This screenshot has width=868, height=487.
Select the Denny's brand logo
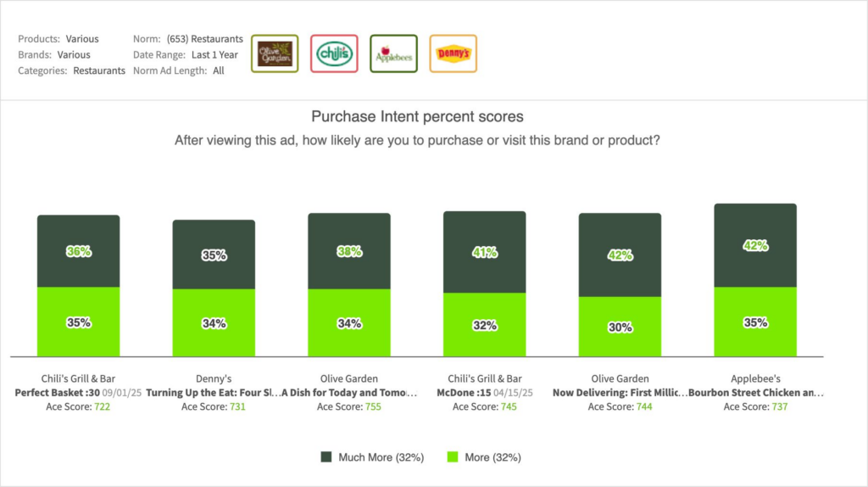point(453,53)
